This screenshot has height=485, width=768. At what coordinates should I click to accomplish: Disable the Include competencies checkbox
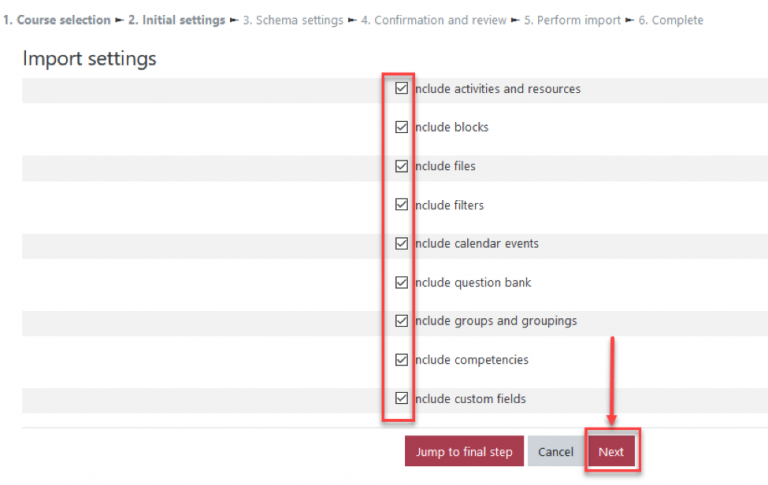click(x=401, y=360)
